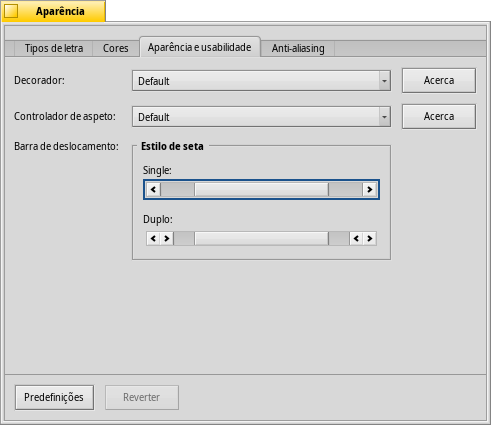Switch to the Cores tab

tap(116, 48)
